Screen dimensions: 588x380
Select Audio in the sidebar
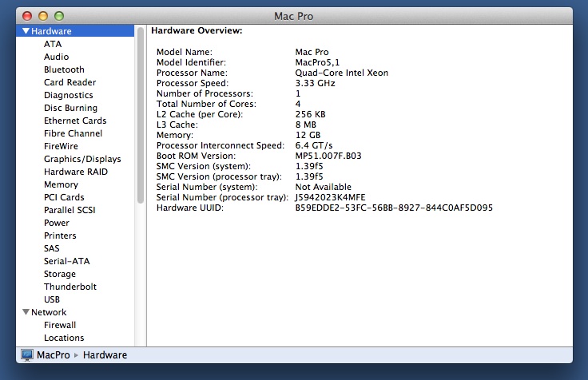point(56,57)
